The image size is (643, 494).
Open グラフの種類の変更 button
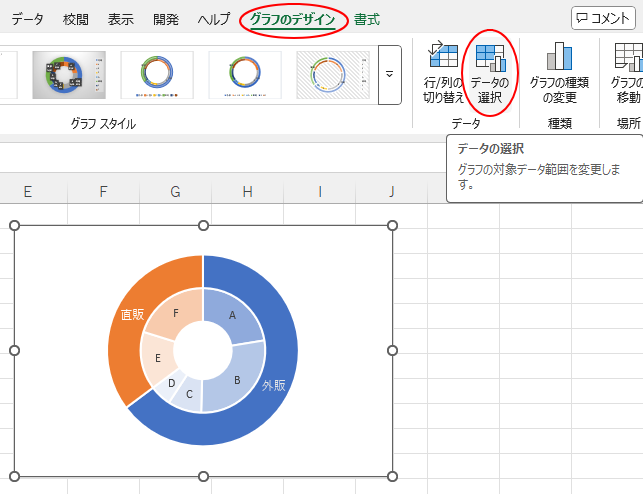[559, 73]
